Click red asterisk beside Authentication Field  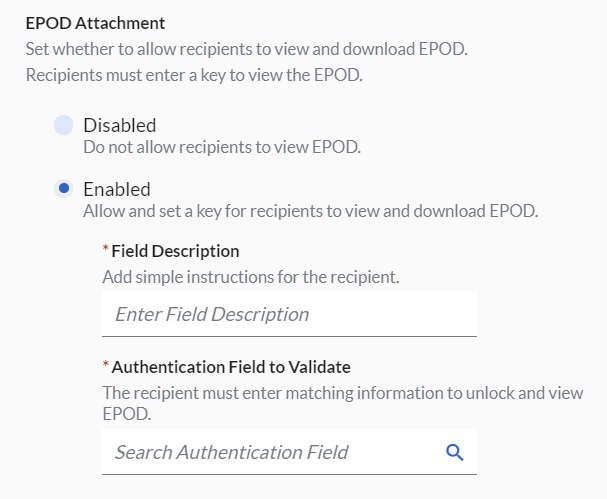pyautogui.click(x=106, y=367)
